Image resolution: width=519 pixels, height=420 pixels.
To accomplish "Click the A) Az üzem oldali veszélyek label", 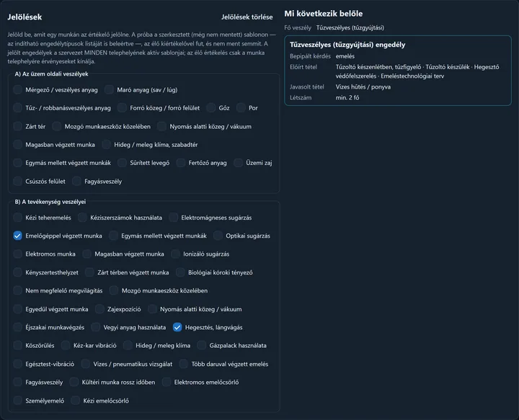I will [x=52, y=74].
